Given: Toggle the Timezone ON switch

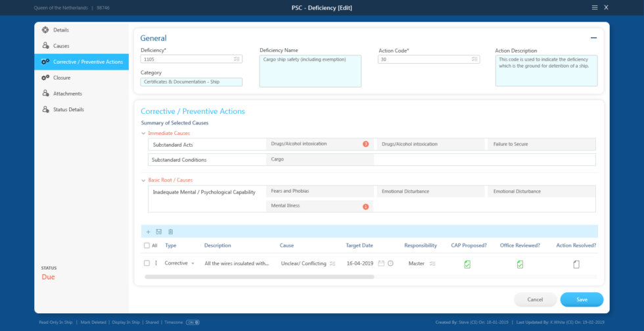Looking at the screenshot, I should tap(193, 322).
